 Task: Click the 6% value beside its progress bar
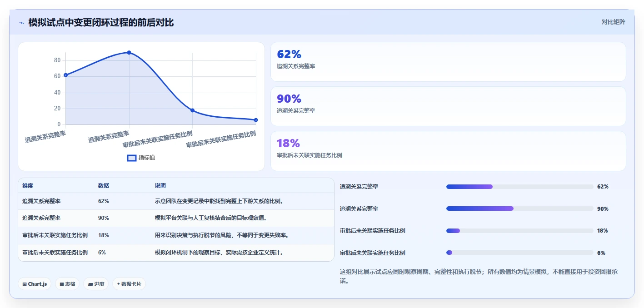click(x=601, y=253)
